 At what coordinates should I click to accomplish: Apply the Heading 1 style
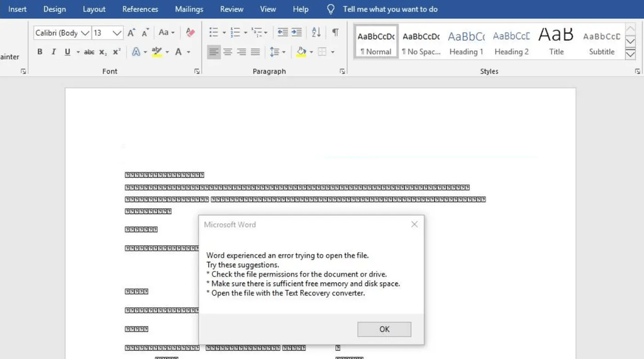pyautogui.click(x=466, y=41)
